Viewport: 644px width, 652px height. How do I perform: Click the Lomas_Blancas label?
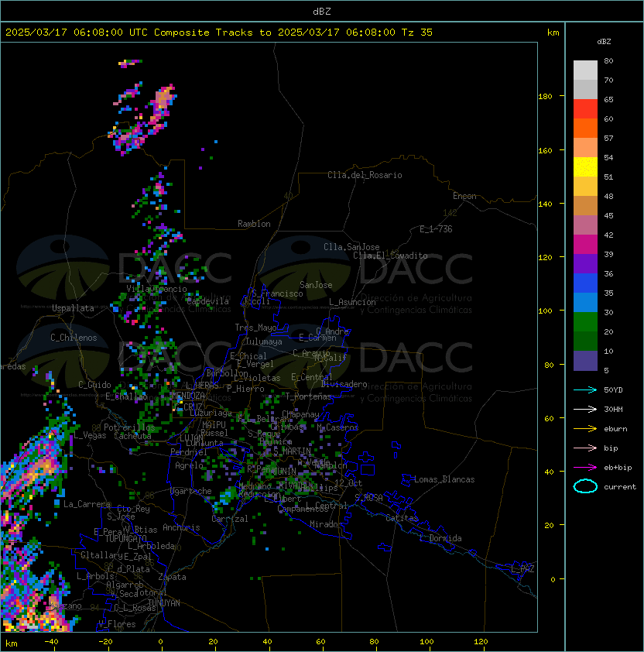(x=444, y=479)
